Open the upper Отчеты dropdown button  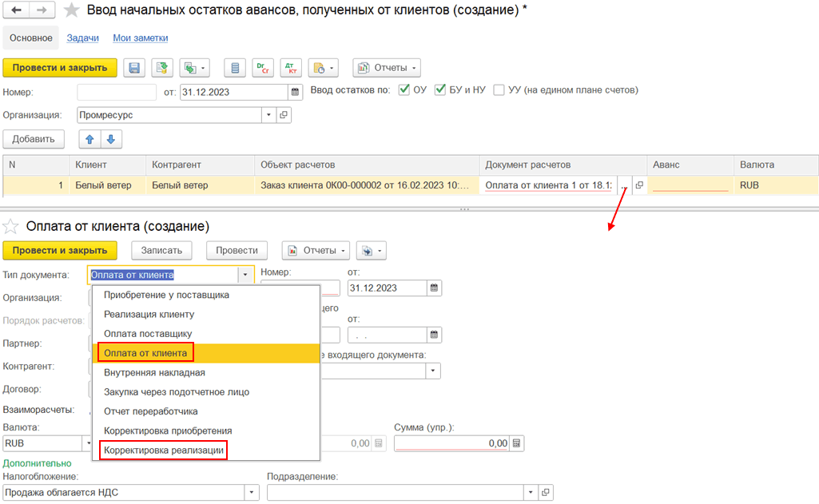(x=387, y=68)
